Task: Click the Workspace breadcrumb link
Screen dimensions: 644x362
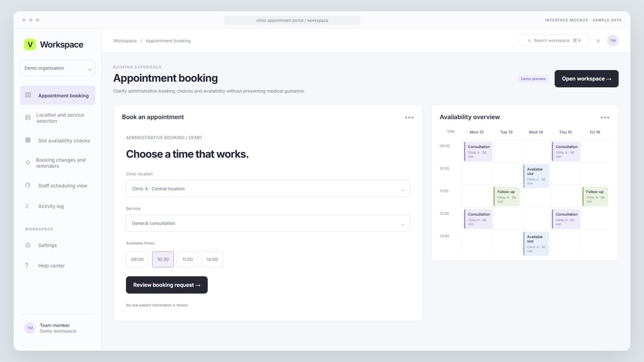Action: 125,40
